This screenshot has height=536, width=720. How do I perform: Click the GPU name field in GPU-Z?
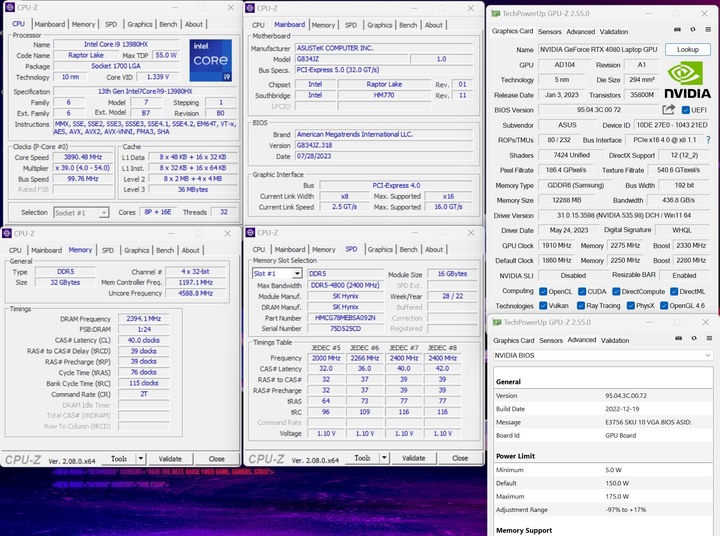click(598, 49)
